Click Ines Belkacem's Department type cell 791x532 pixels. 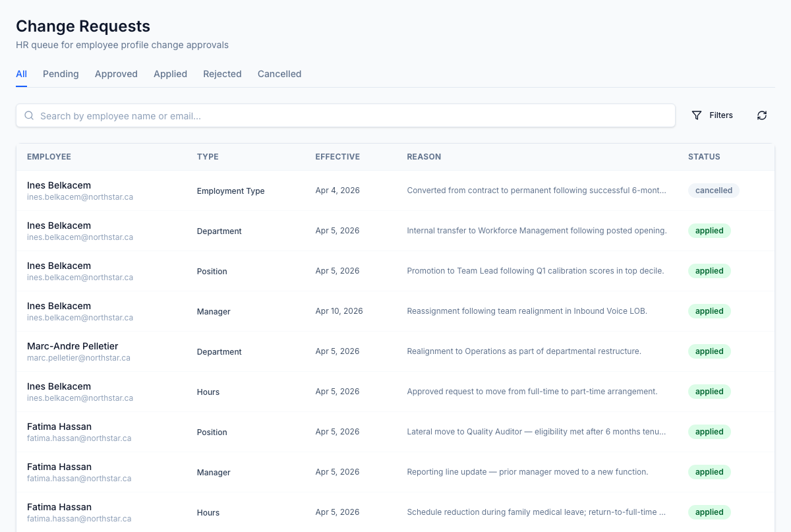pyautogui.click(x=220, y=231)
